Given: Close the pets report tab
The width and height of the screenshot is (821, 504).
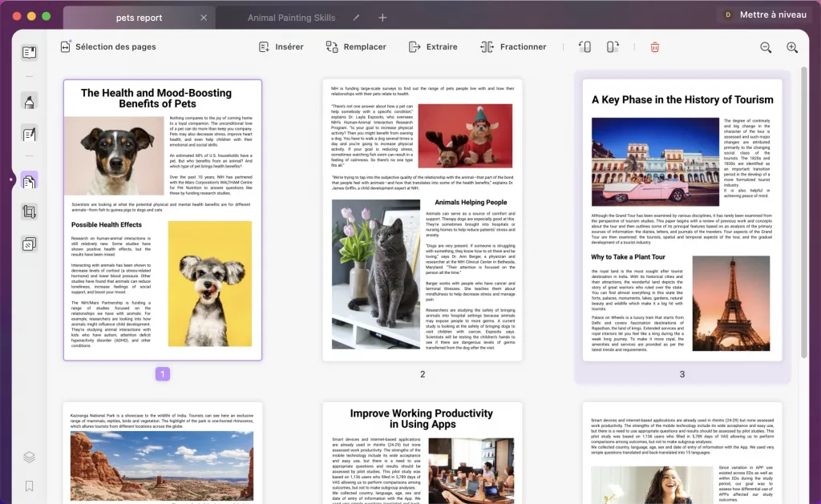Looking at the screenshot, I should (204, 18).
